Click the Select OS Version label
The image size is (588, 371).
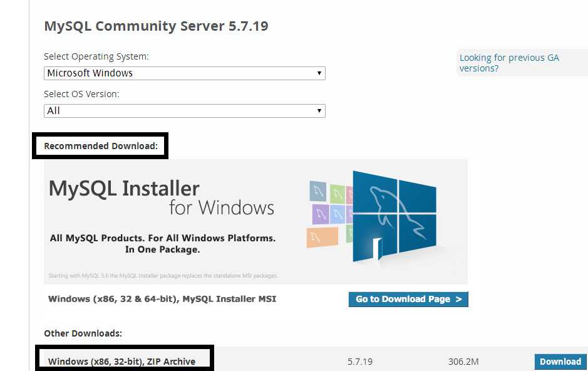click(x=81, y=94)
